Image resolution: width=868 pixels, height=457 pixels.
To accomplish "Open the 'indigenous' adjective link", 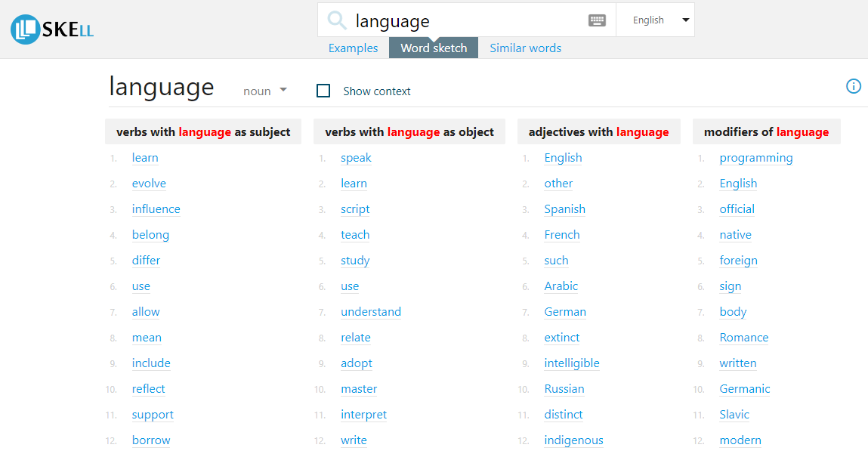I will [573, 441].
